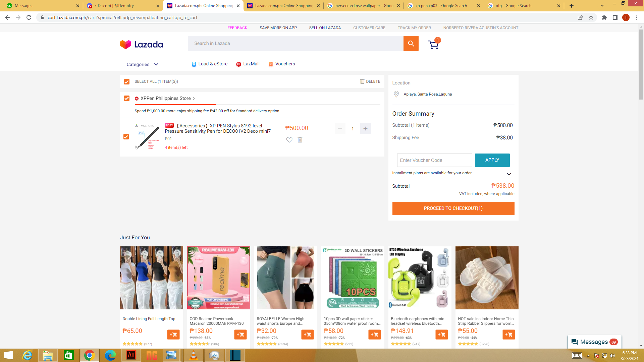
Task: Open a new browser tab
Action: tap(572, 6)
